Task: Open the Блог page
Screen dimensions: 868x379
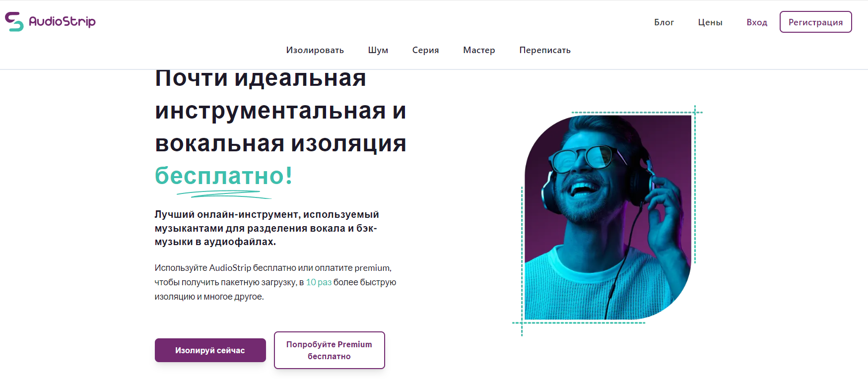Action: tap(664, 22)
